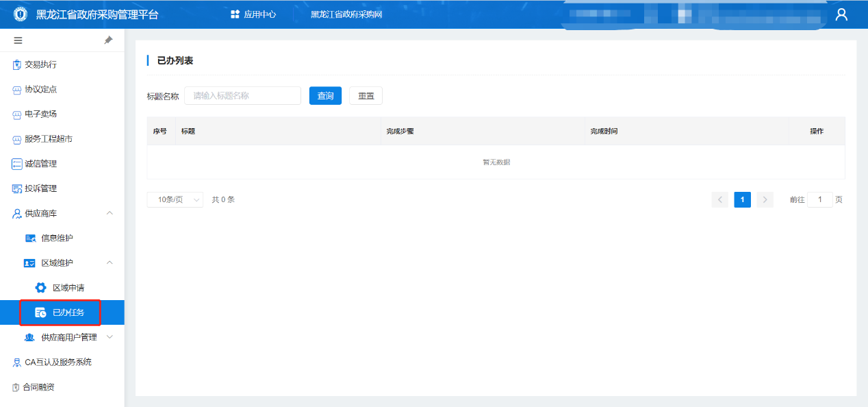
Task: Click the platform shield logo
Action: coord(19,14)
